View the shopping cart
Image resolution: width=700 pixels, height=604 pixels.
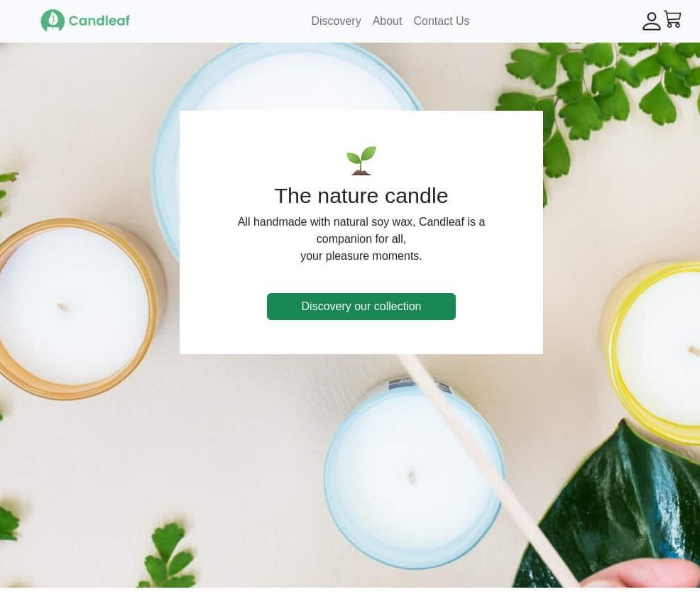(672, 19)
